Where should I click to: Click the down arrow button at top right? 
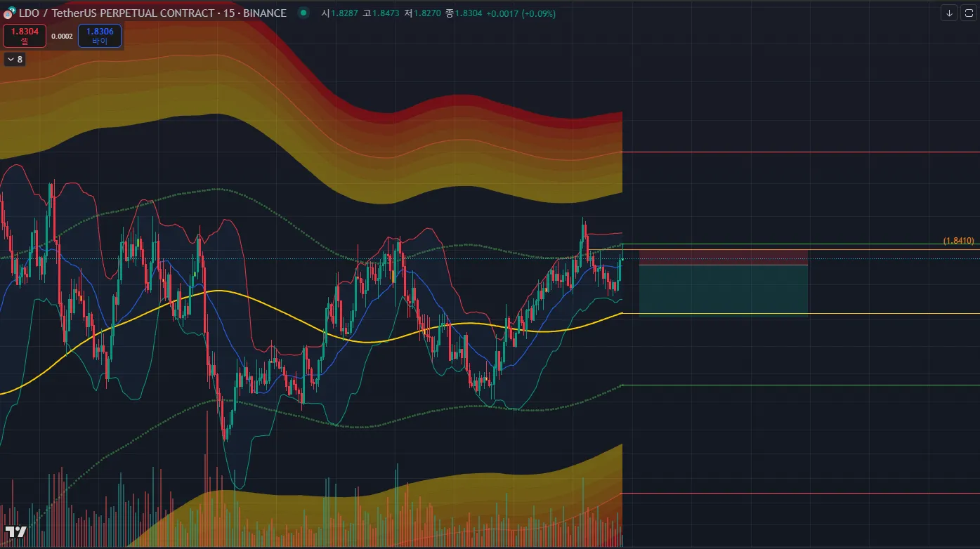point(950,13)
